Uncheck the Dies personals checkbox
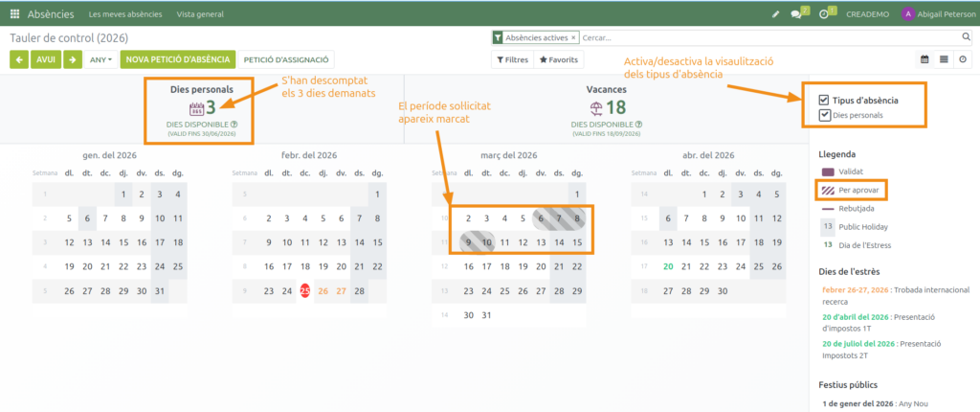This screenshot has width=980, height=412. [824, 115]
